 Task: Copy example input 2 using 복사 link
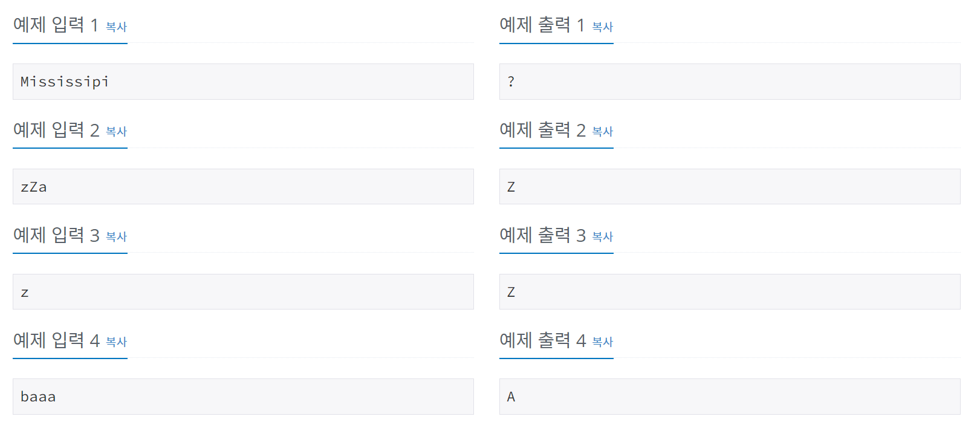tap(117, 132)
